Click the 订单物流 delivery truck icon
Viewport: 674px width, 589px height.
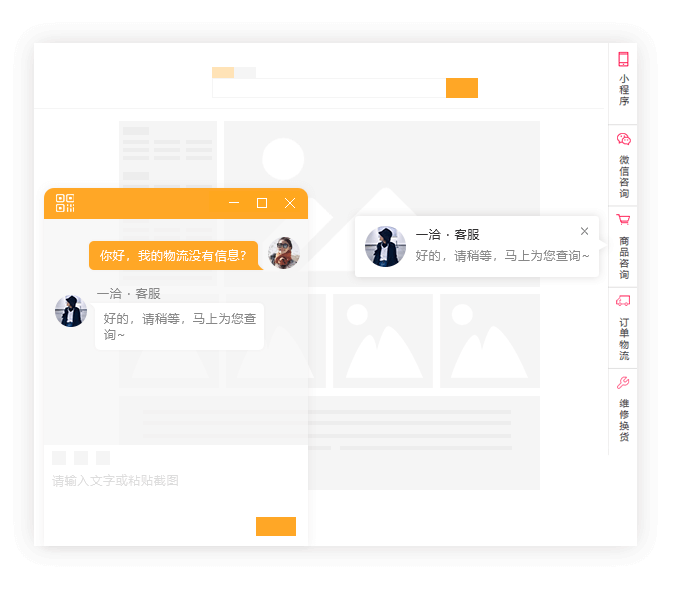point(623,301)
